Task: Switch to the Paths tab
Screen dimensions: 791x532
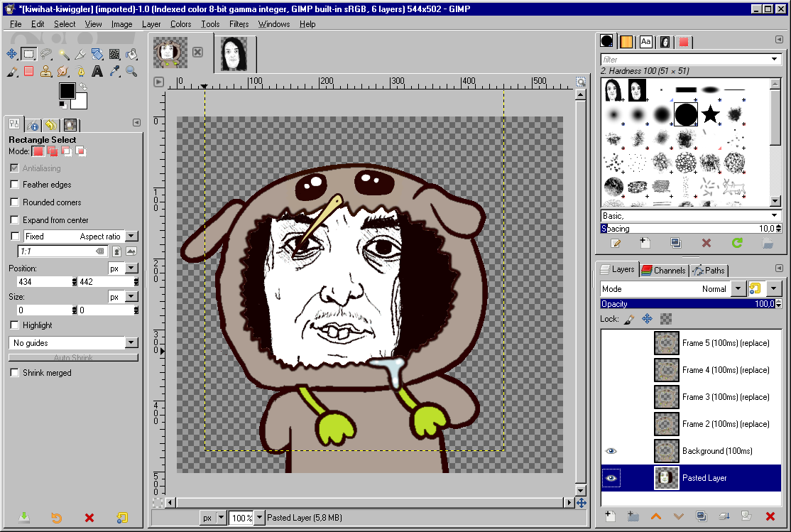Action: (x=709, y=270)
